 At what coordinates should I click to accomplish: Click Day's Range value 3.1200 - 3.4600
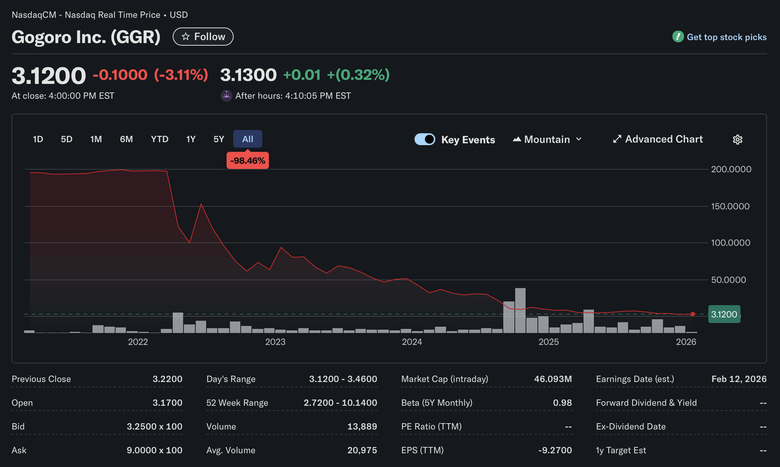tap(343, 379)
